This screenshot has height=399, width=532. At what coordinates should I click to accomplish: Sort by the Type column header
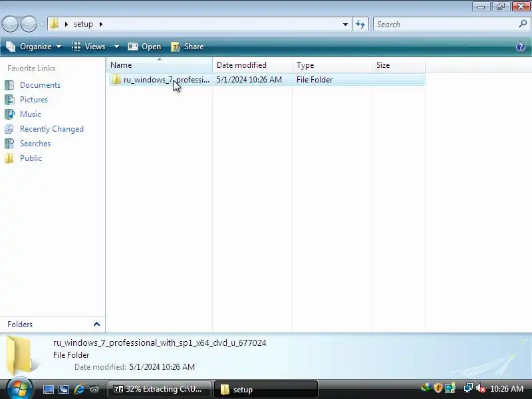(332, 65)
